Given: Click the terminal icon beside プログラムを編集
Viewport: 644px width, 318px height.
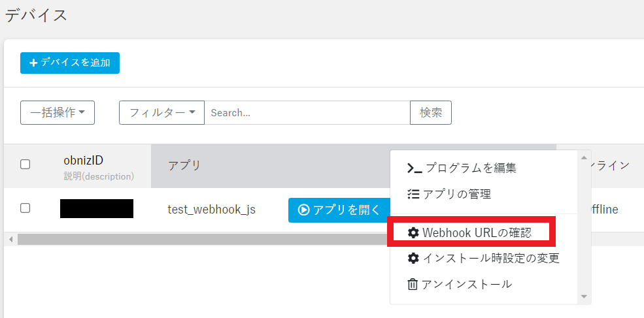Looking at the screenshot, I should 414,168.
